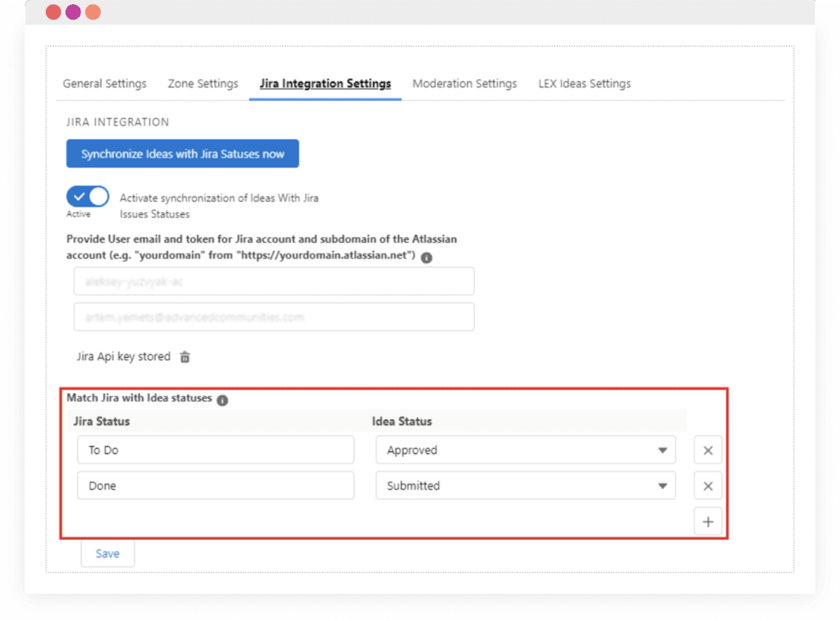Click the Jira Status column header
Viewport: 840px width, 621px height.
pos(102,421)
